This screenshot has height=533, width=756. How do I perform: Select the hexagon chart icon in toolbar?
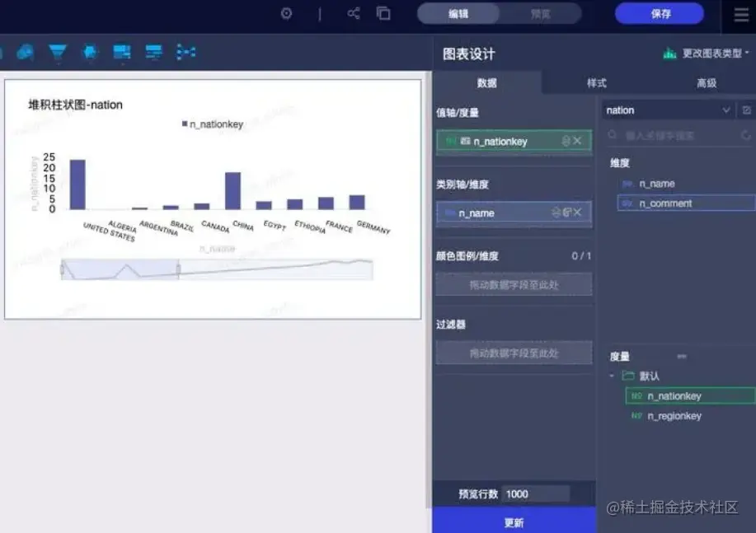[90, 52]
